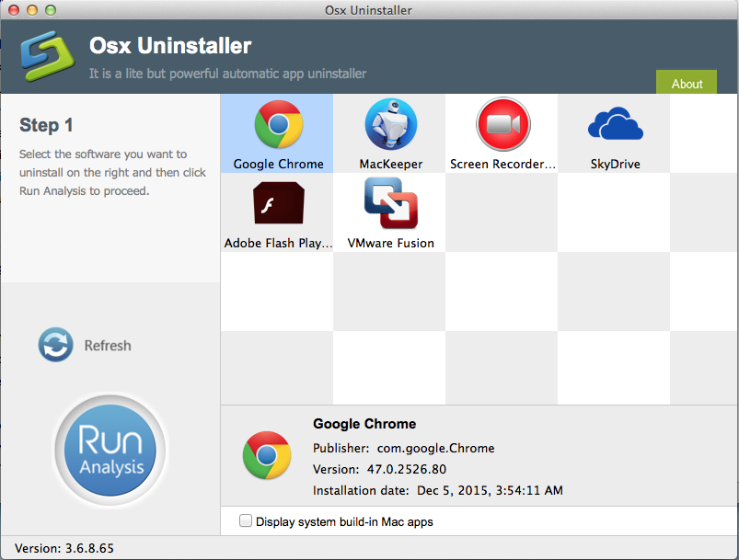Click the Chrome icon in the details panel
This screenshot has height=560, width=739.
click(x=266, y=456)
